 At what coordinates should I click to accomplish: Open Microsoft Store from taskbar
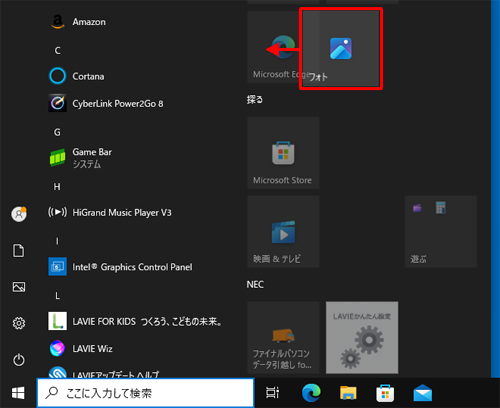click(385, 393)
